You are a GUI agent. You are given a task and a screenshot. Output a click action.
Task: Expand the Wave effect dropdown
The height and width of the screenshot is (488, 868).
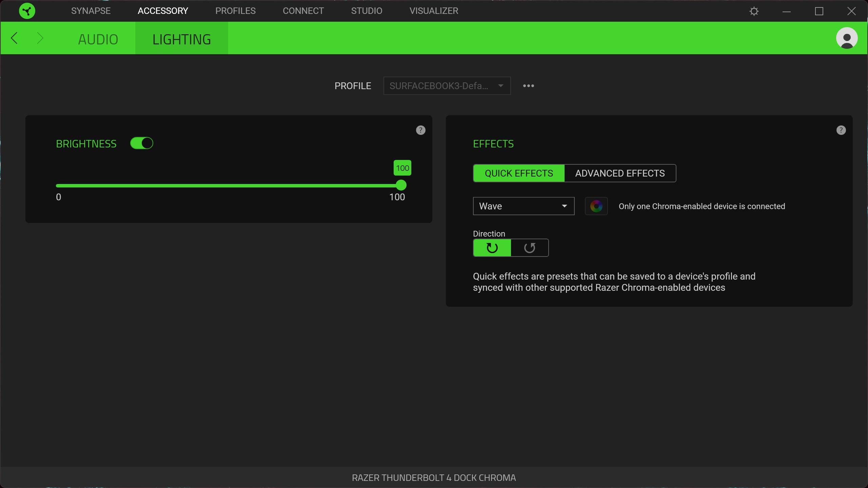coord(524,206)
